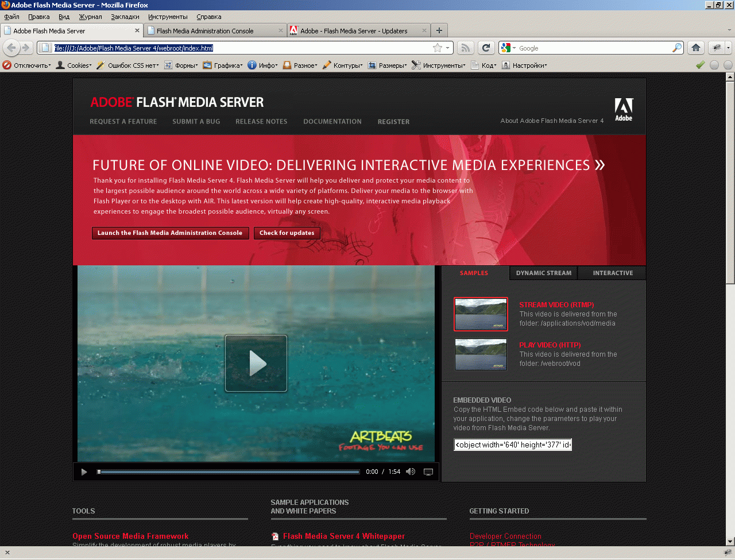Reload the current page

tap(486, 48)
